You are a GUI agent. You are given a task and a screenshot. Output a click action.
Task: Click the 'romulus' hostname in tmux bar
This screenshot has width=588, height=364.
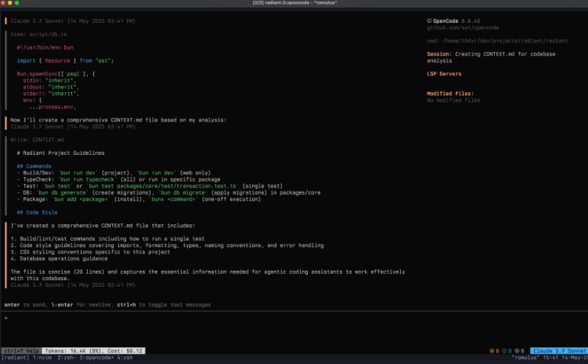pyautogui.click(x=525, y=358)
